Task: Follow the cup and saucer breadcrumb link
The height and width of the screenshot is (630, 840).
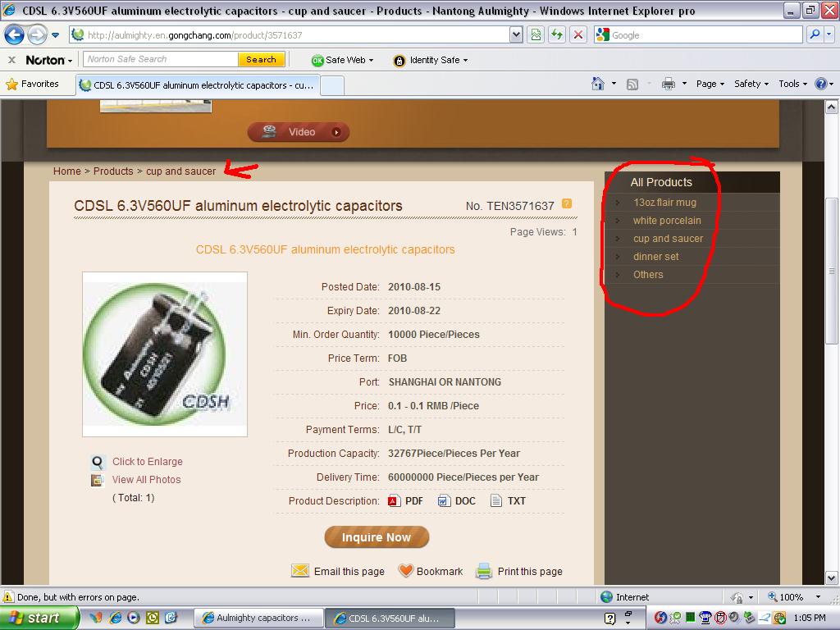Action: [x=180, y=171]
